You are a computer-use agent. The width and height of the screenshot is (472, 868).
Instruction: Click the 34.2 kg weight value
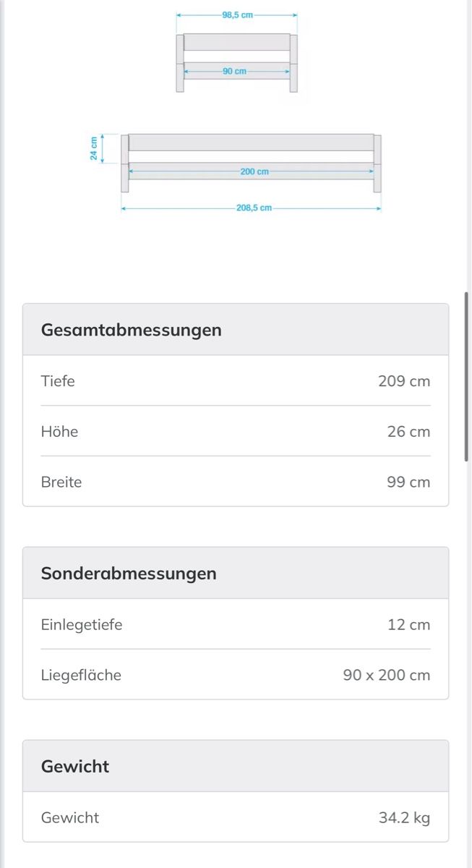(404, 817)
